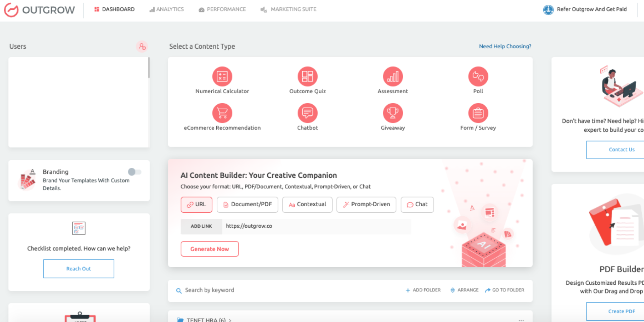Screen dimensions: 644x322
Task: Open TENET HRA folder options menu
Action: [521, 320]
